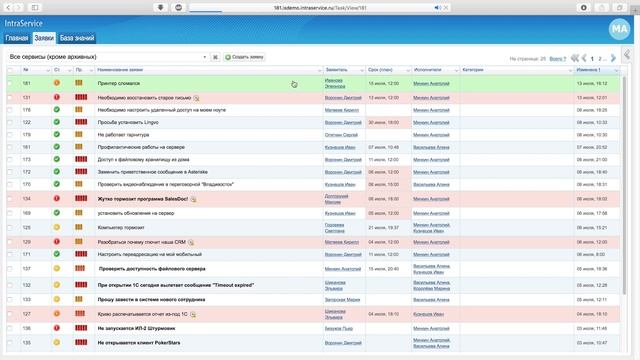Viewport: 640px width, 360px height.
Task: Collapse the right side panel arrow
Action: [x=627, y=54]
